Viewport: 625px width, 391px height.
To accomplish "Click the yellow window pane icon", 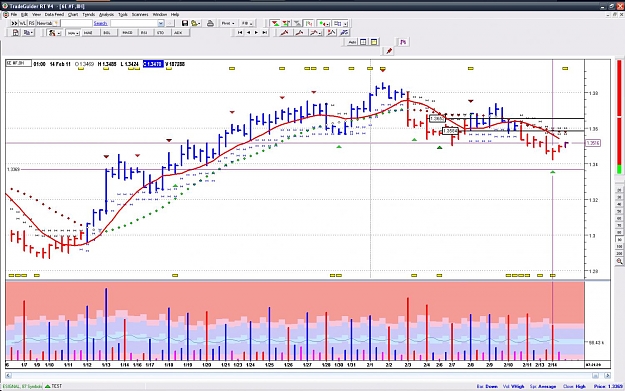I will coord(374,42).
